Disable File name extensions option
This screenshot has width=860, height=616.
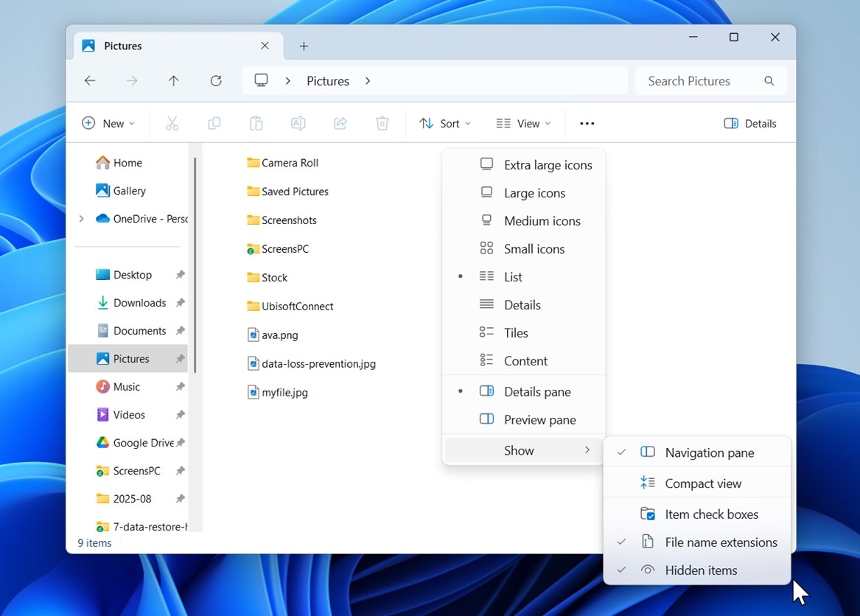[x=720, y=542]
